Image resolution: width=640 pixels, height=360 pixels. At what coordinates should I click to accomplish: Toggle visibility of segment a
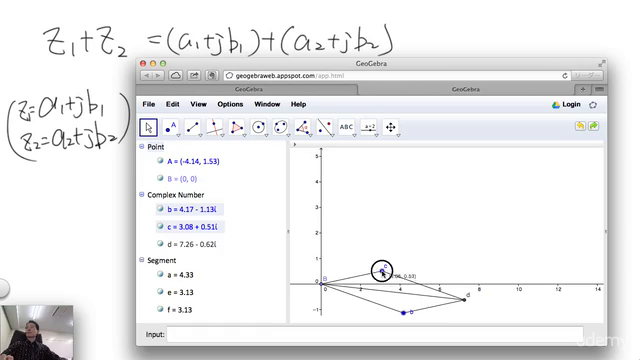click(160, 274)
